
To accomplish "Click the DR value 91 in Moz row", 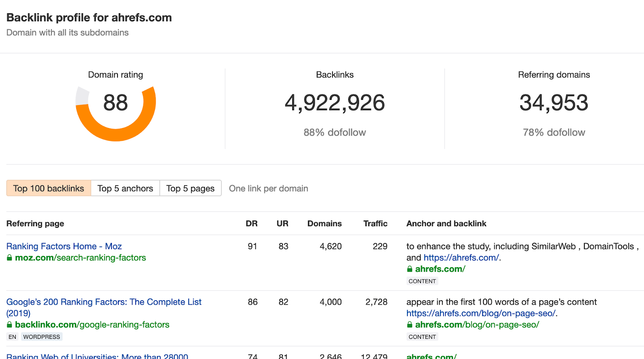I will tap(252, 246).
